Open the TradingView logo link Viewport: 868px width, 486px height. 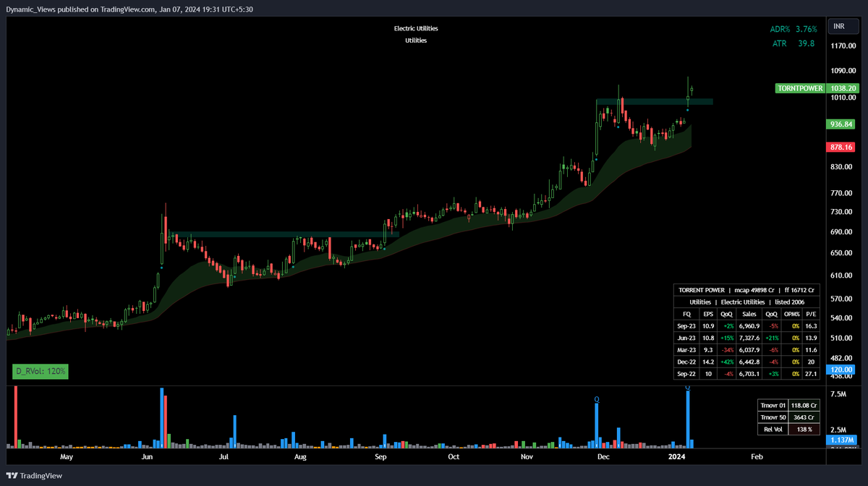[x=35, y=476]
